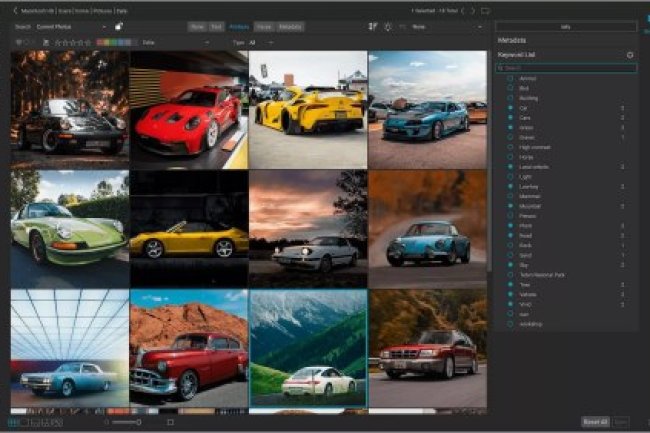The width and height of the screenshot is (650, 433).
Task: Toggle the Cars keyword checkbox
Action: click(510, 117)
